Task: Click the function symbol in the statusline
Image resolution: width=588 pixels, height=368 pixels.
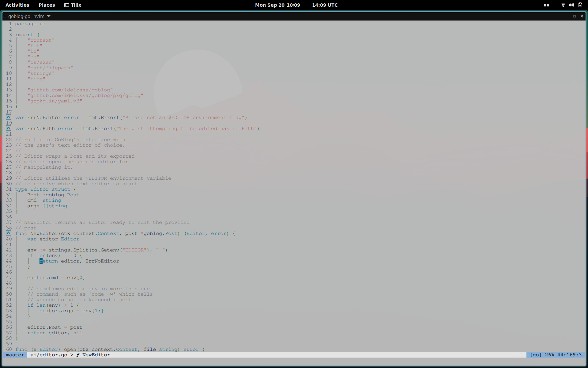Action: [x=78, y=355]
